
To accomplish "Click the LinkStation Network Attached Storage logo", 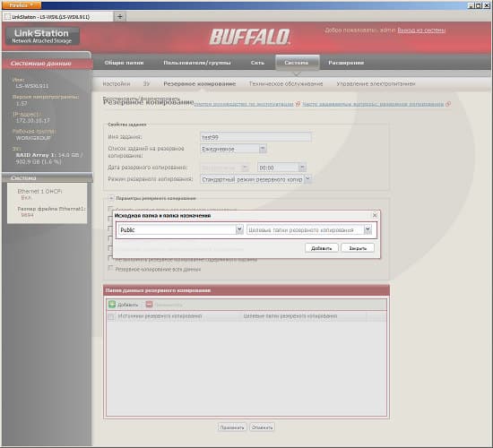I will pos(42,36).
